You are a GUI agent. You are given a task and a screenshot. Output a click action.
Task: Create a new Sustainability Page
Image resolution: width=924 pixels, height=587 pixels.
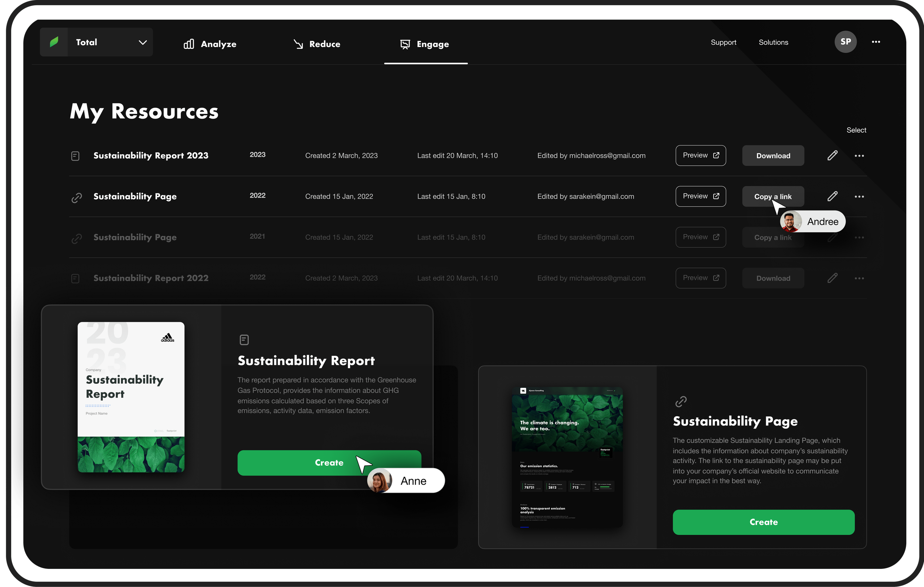click(763, 522)
